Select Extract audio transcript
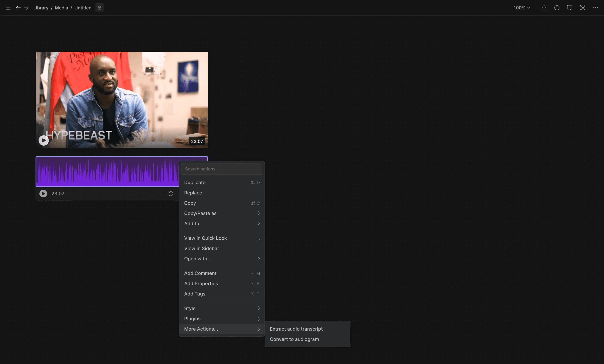This screenshot has width=604, height=364. tap(307, 329)
